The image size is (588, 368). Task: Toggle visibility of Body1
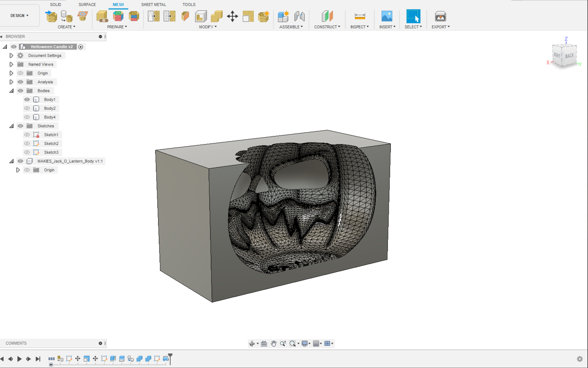pyautogui.click(x=26, y=99)
